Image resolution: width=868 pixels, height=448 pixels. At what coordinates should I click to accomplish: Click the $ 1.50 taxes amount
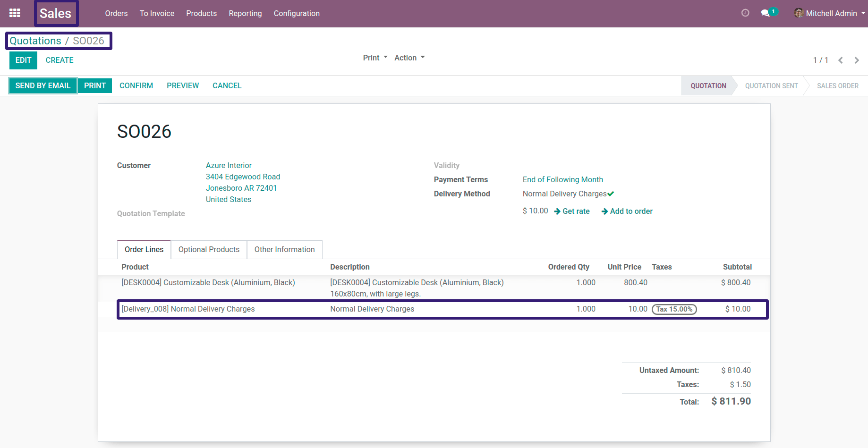(740, 385)
